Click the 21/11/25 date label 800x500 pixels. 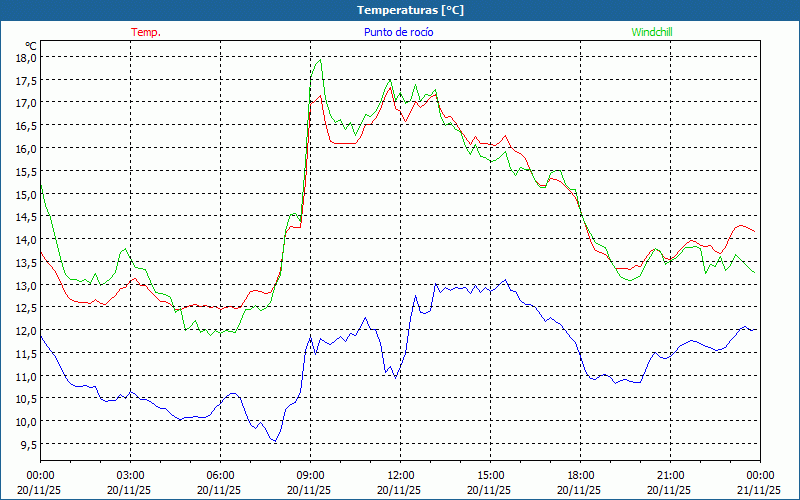coord(760,490)
